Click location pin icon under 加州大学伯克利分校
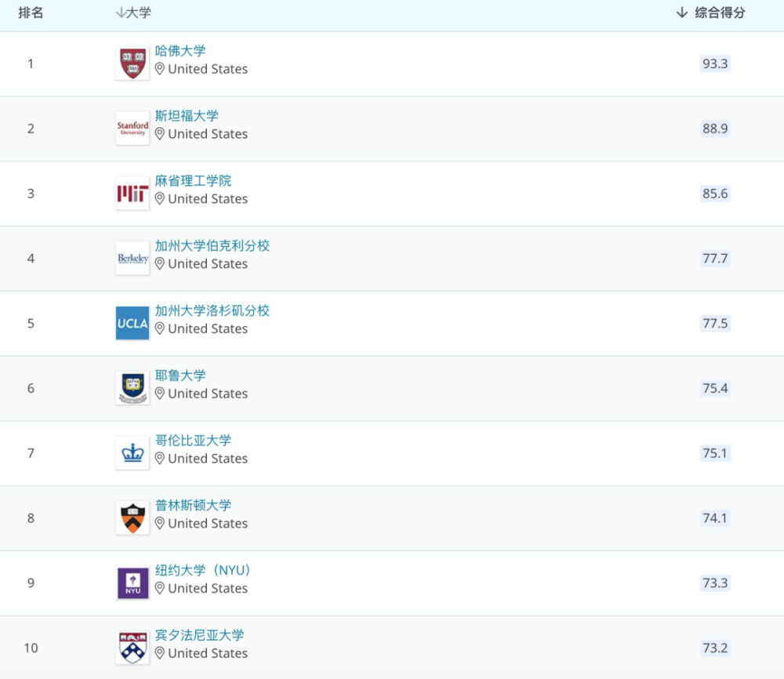This screenshot has height=679, width=784. point(159,263)
